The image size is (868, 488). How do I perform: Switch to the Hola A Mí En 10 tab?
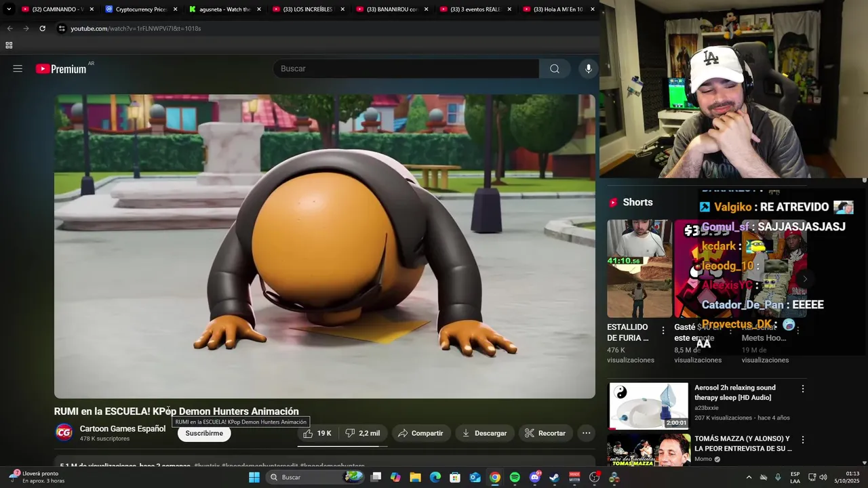coord(558,9)
